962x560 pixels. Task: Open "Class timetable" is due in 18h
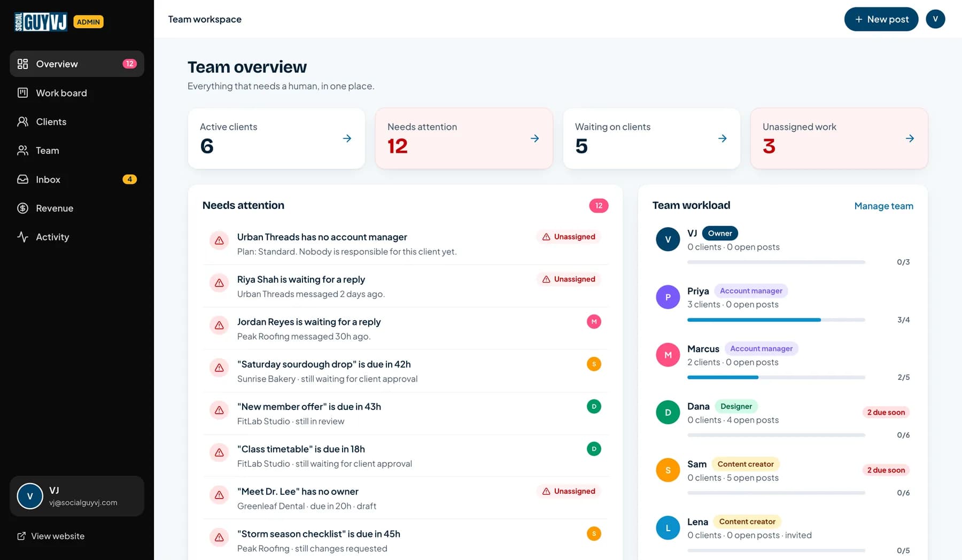coord(405,456)
